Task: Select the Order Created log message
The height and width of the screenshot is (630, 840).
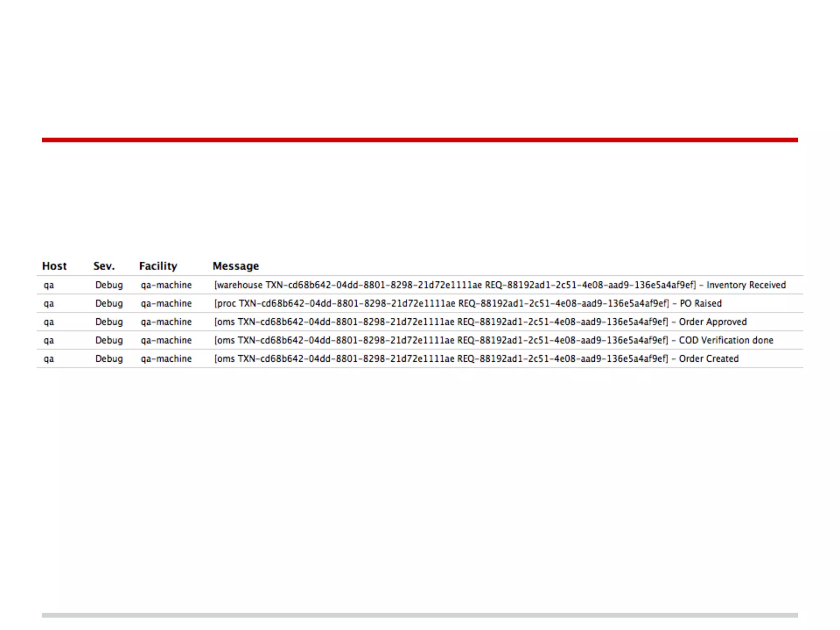Action: pos(476,359)
